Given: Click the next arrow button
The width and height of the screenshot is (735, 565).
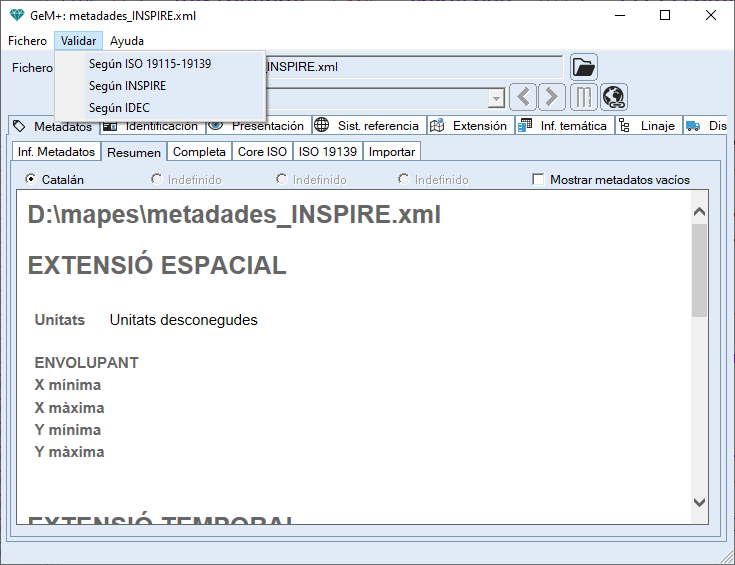Looking at the screenshot, I should coord(552,97).
